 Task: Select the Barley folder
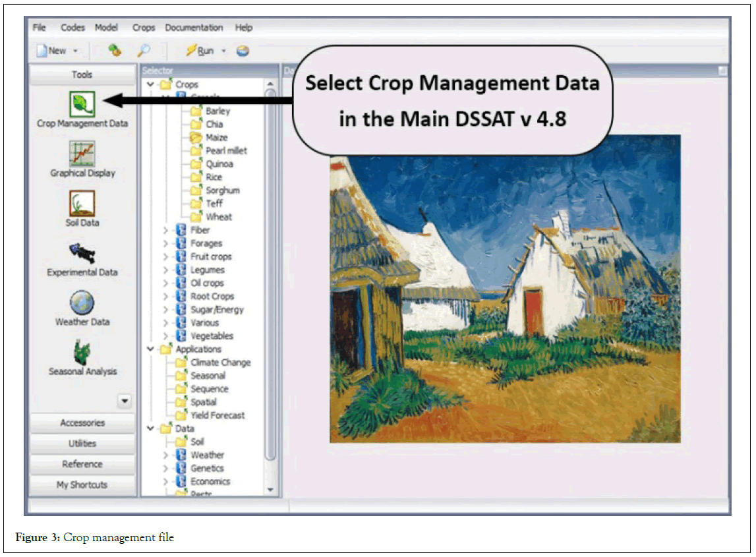tap(210, 111)
